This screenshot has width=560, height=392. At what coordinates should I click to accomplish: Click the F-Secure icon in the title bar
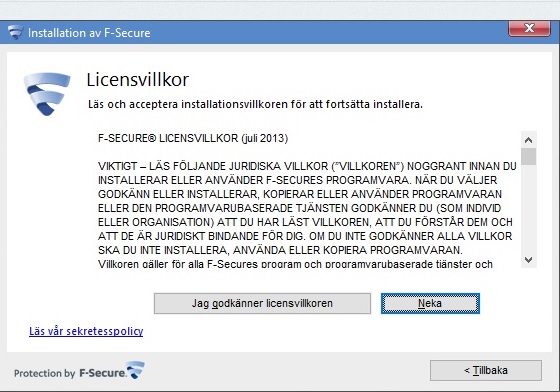point(15,32)
